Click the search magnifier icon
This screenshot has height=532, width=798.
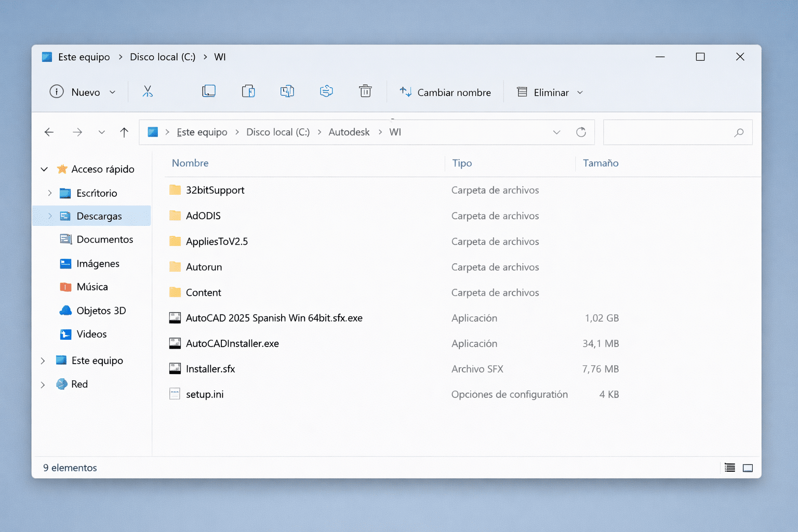(x=739, y=132)
